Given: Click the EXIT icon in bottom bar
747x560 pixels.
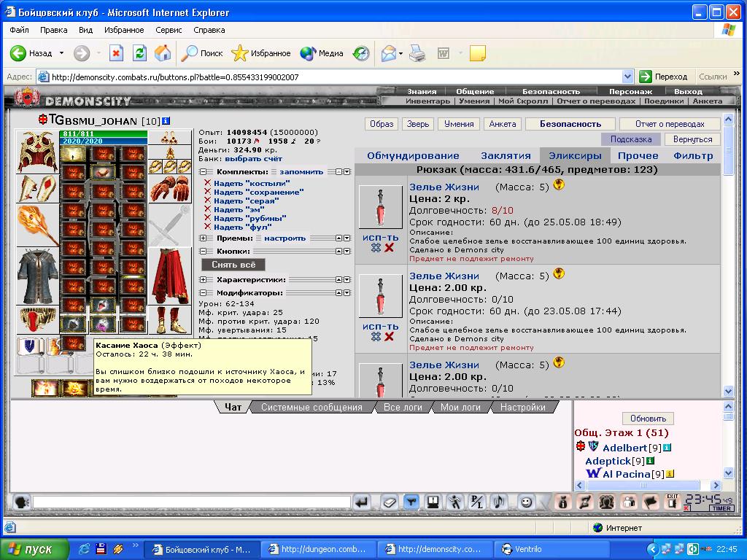Looking at the screenshot, I should (672, 502).
